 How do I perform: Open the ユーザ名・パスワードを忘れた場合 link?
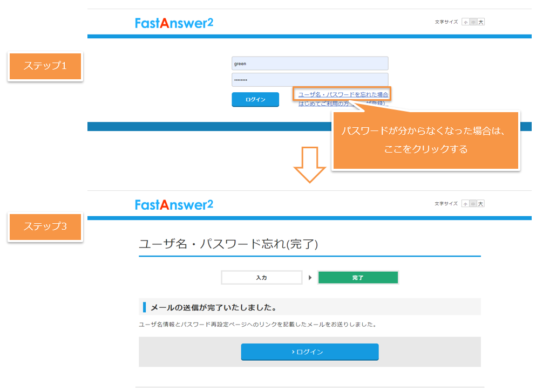(343, 94)
